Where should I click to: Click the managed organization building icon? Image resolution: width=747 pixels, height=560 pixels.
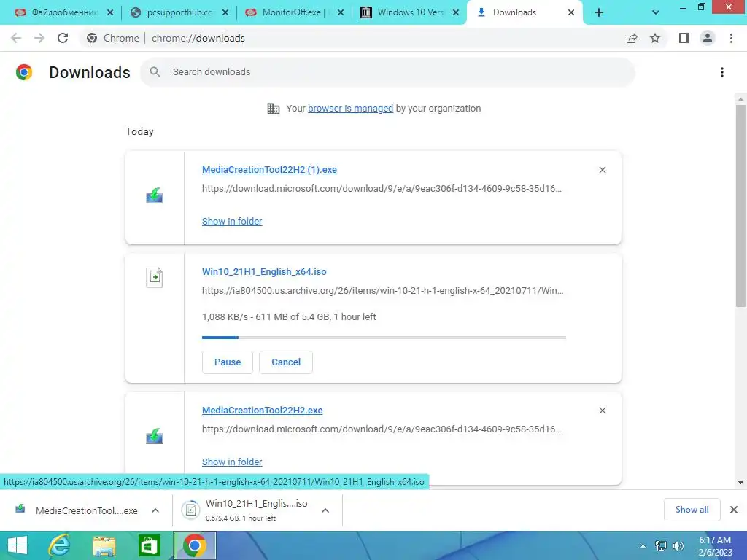(274, 109)
